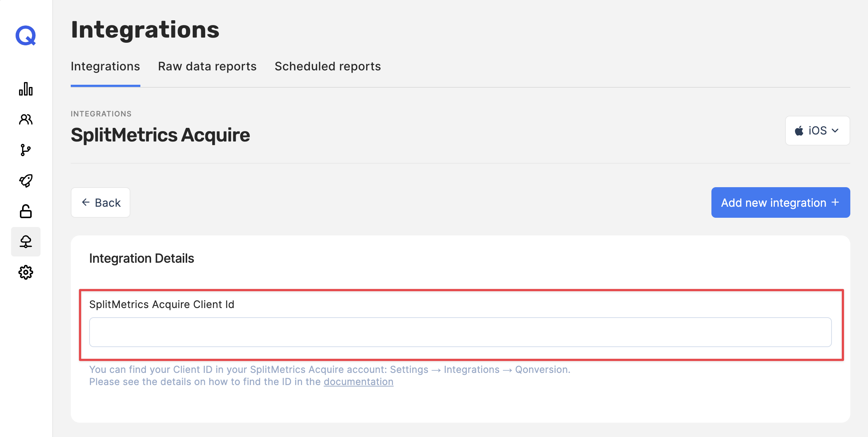
Task: Click the Apple logo in platform selector
Action: [799, 131]
